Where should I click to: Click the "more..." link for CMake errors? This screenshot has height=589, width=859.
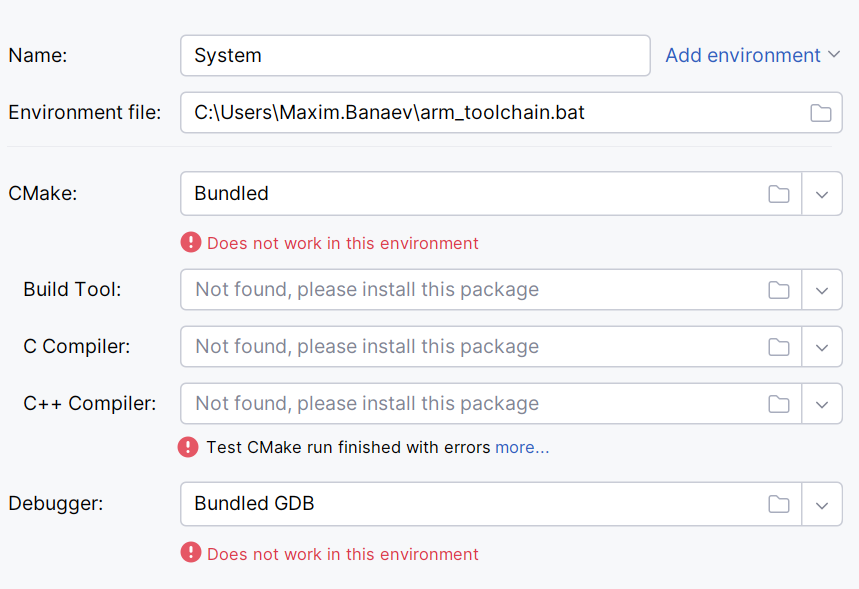pos(522,447)
